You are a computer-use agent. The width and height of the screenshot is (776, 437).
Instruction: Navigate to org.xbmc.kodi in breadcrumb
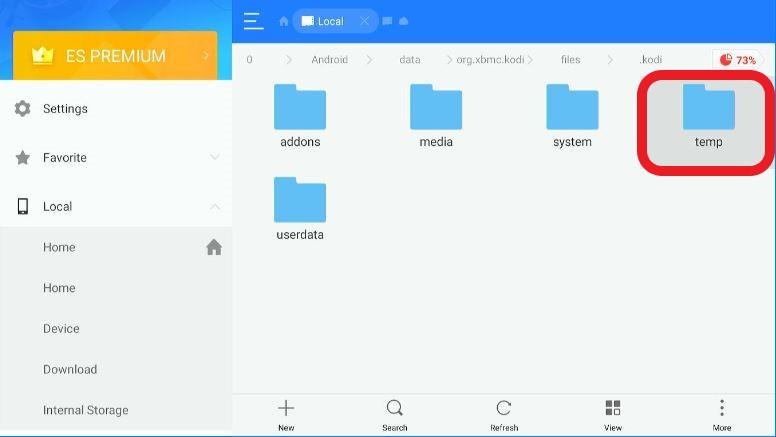[x=490, y=60]
